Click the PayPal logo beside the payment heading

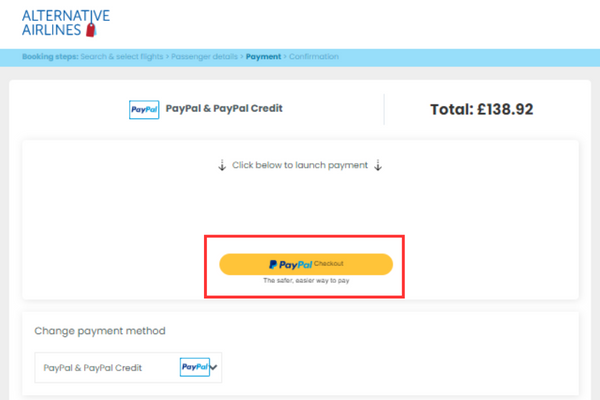click(144, 110)
